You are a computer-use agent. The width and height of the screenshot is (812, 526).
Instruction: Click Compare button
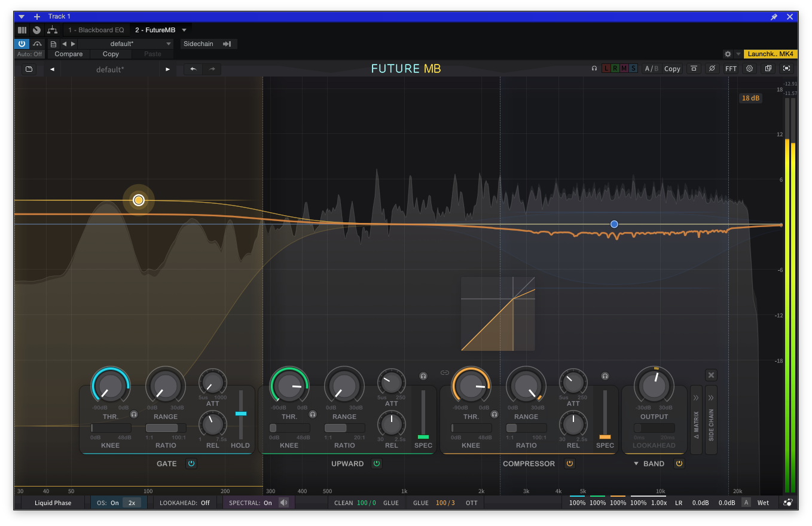click(x=69, y=54)
